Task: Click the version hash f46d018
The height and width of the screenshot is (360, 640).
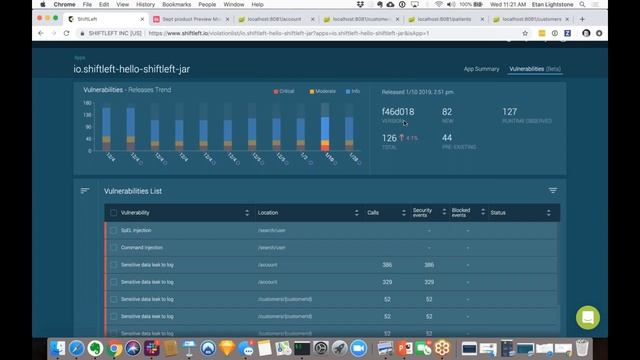Action: [398, 112]
